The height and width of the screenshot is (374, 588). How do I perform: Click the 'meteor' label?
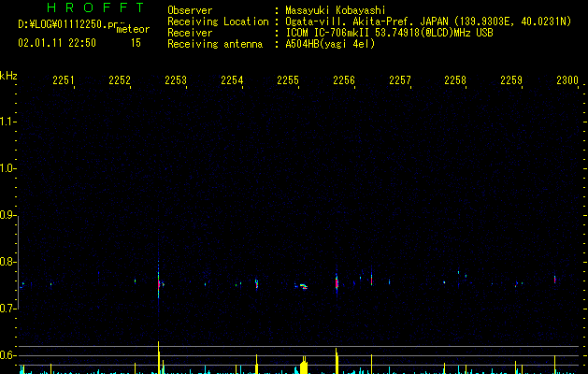tap(133, 29)
